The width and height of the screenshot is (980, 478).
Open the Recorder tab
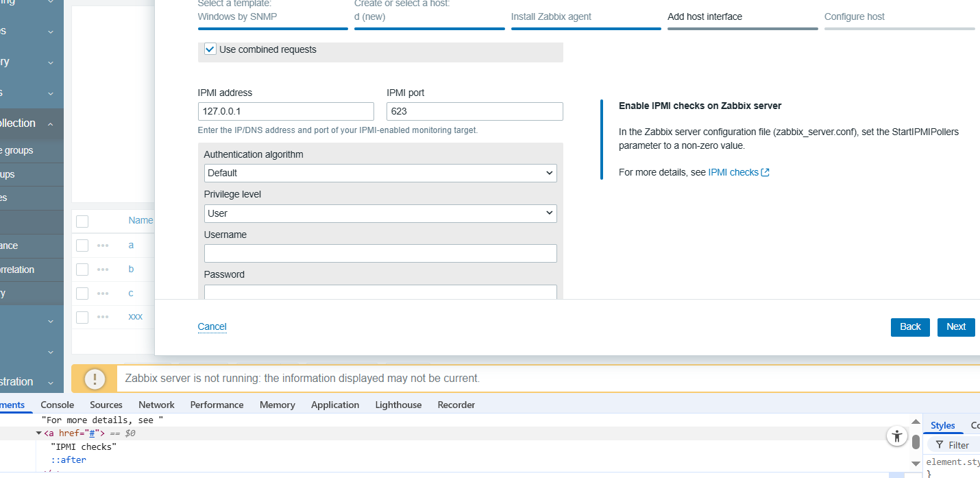click(x=456, y=405)
